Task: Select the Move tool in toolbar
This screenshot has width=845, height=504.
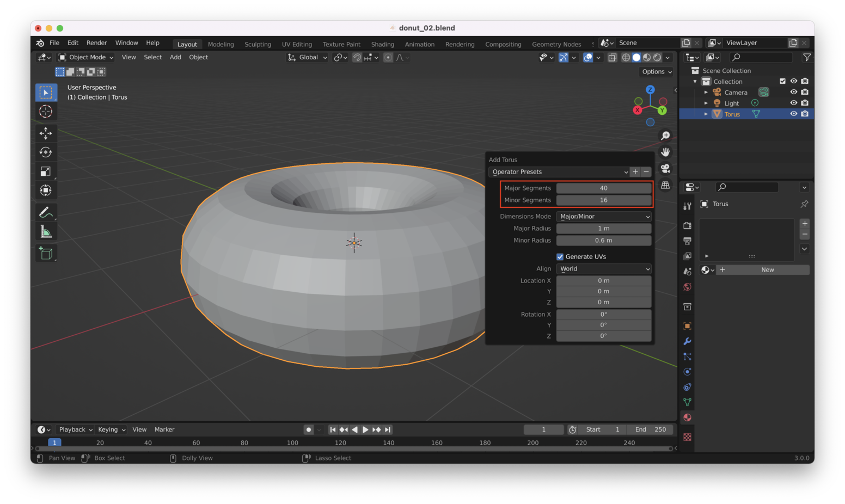Action: point(46,133)
